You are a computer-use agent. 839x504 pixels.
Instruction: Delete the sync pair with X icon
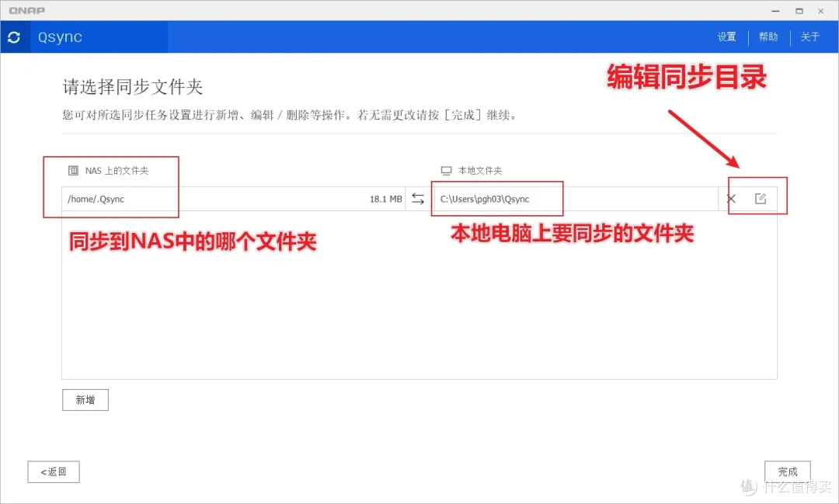[732, 199]
